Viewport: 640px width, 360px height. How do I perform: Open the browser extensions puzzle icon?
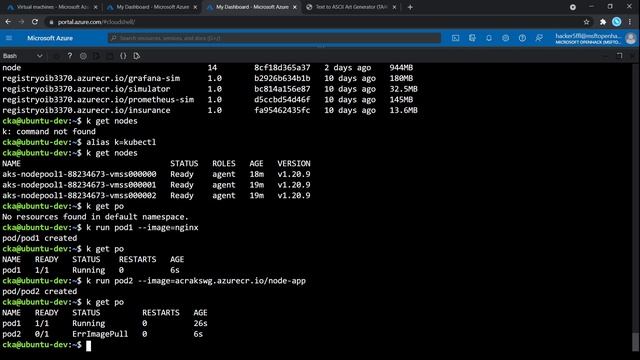603,22
